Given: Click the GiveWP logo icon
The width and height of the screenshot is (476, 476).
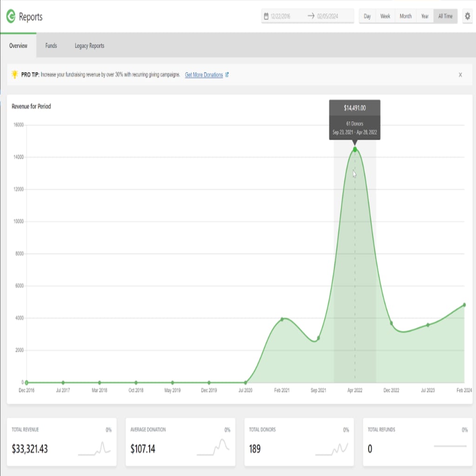Looking at the screenshot, I should (11, 16).
